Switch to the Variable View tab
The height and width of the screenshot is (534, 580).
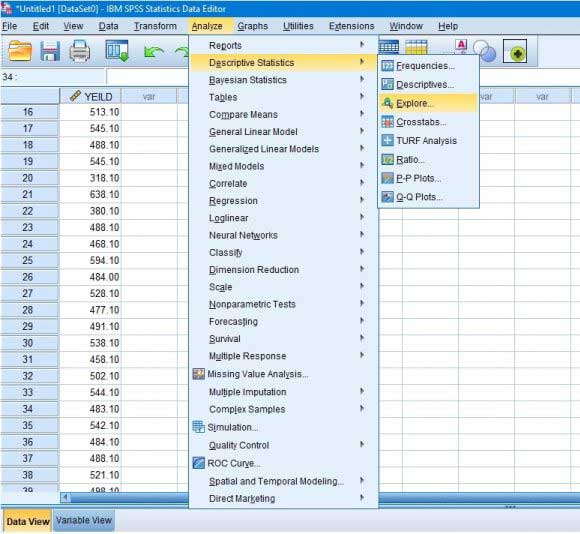[x=84, y=520]
